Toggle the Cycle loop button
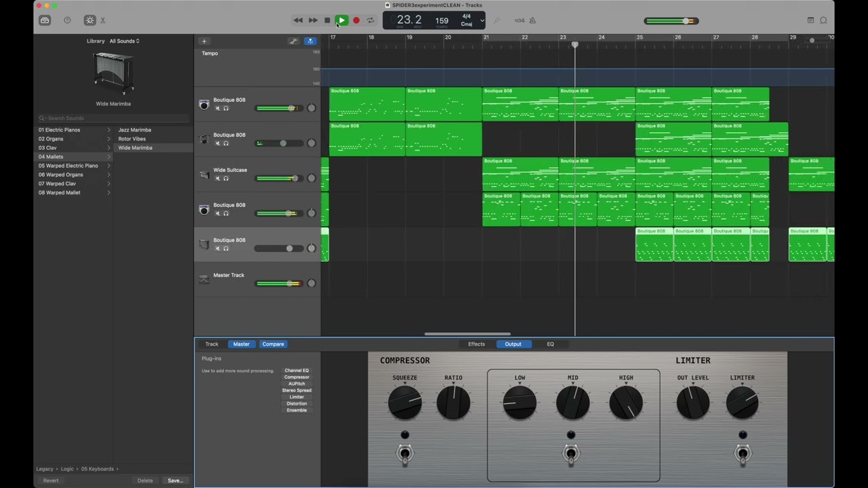868x488 pixels. click(x=370, y=20)
